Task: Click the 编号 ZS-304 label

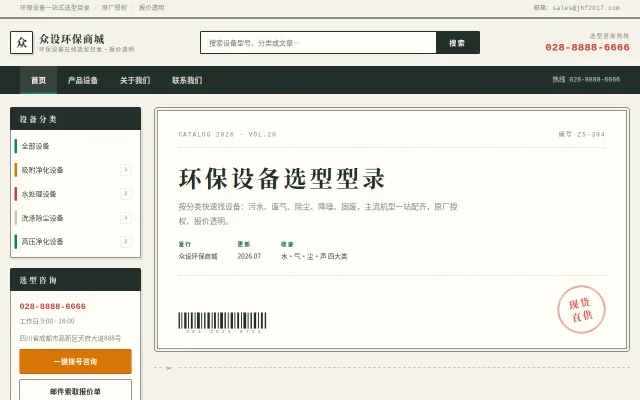Action: pyautogui.click(x=582, y=134)
